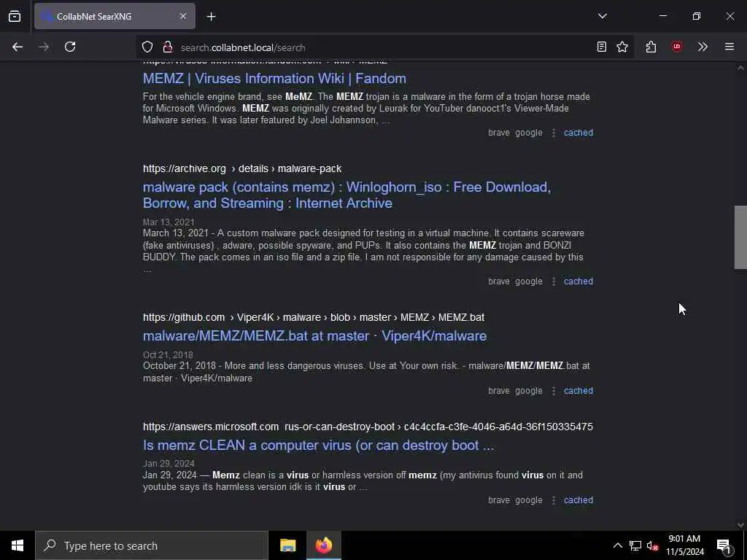Select Firefox icon in taskbar
Image resolution: width=747 pixels, height=560 pixels.
pos(323,545)
